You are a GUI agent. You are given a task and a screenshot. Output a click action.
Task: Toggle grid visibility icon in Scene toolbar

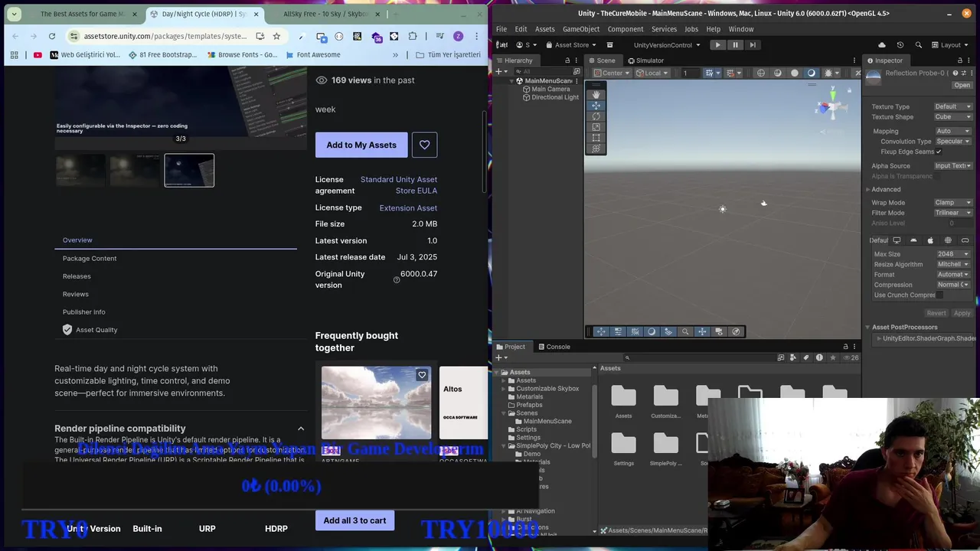coord(710,73)
